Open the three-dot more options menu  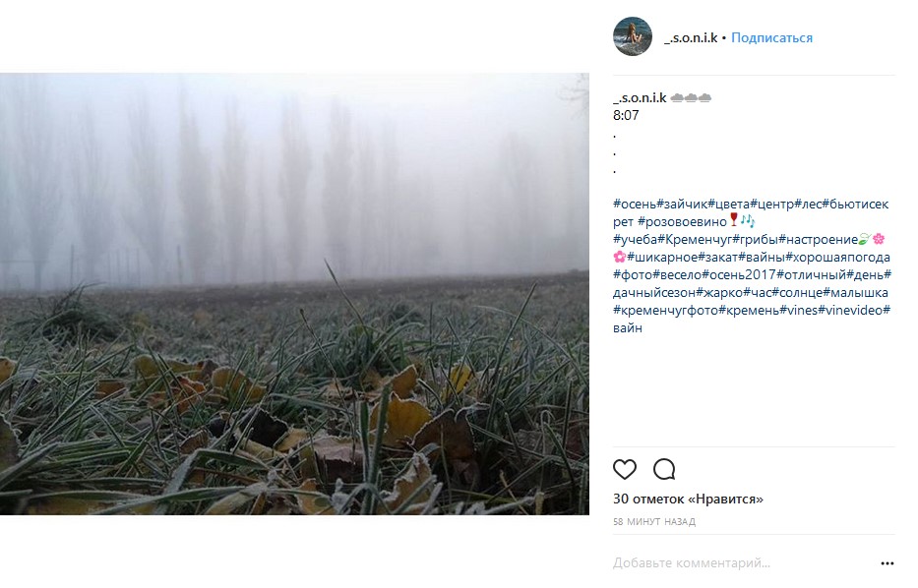coord(887,563)
